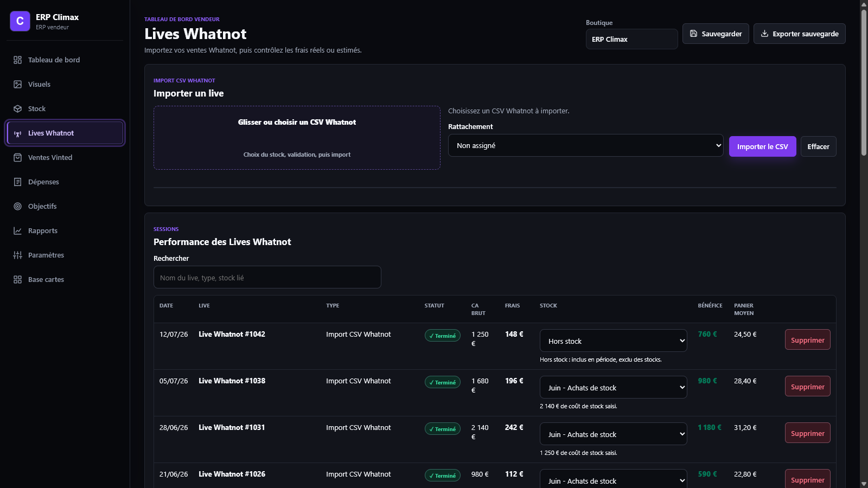Click the Exporter sauvegarde button

tap(799, 34)
